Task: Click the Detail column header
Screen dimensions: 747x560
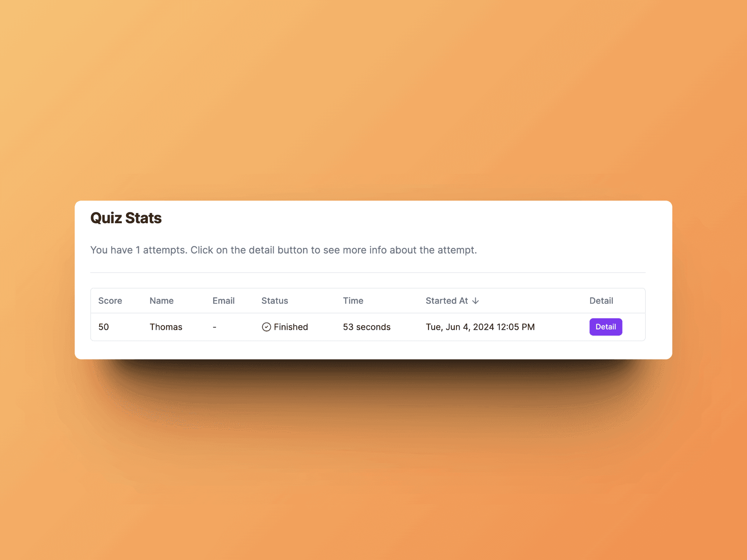Action: [601, 301]
